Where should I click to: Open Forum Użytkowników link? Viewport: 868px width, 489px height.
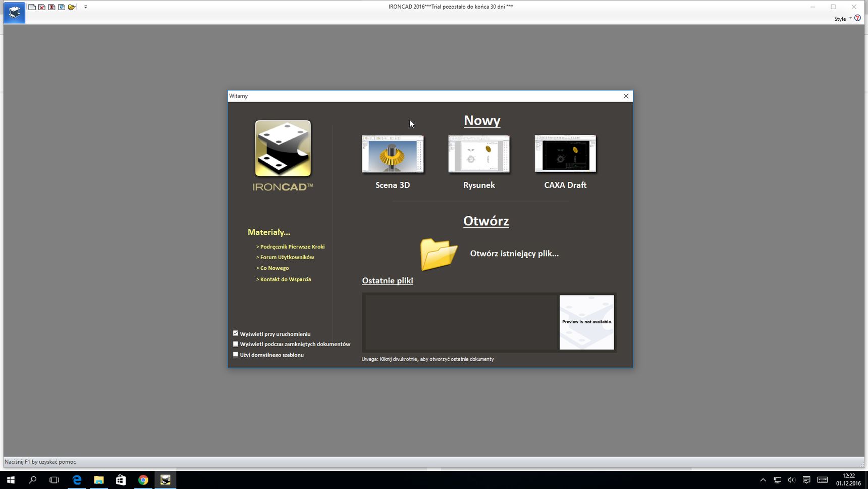pos(285,257)
